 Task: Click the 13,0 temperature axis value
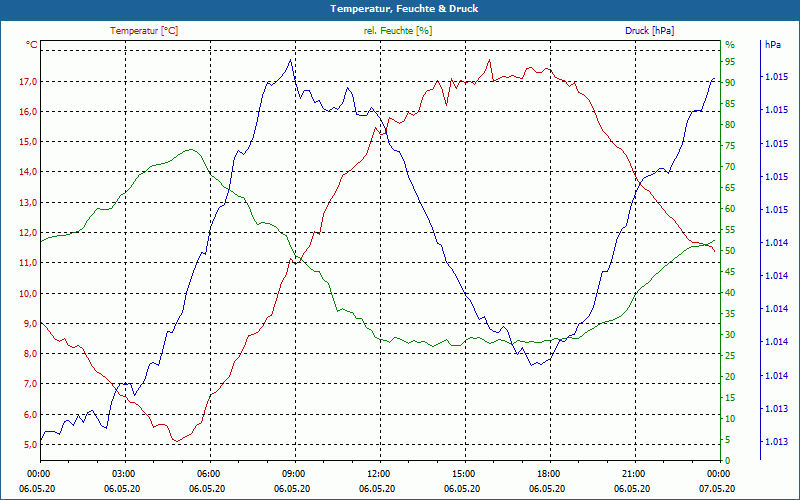[x=28, y=203]
